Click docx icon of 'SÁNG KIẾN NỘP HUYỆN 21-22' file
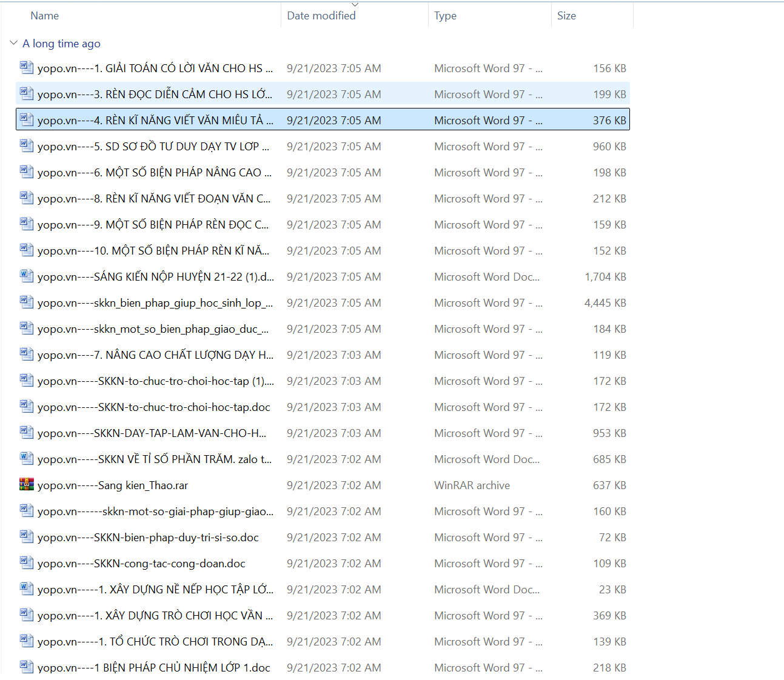784x680 pixels. 26,276
